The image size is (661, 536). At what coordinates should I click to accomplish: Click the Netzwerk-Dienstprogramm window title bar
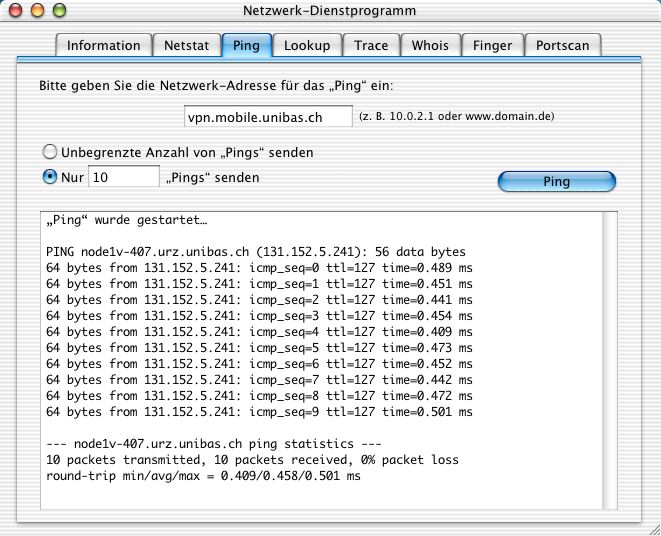330,11
